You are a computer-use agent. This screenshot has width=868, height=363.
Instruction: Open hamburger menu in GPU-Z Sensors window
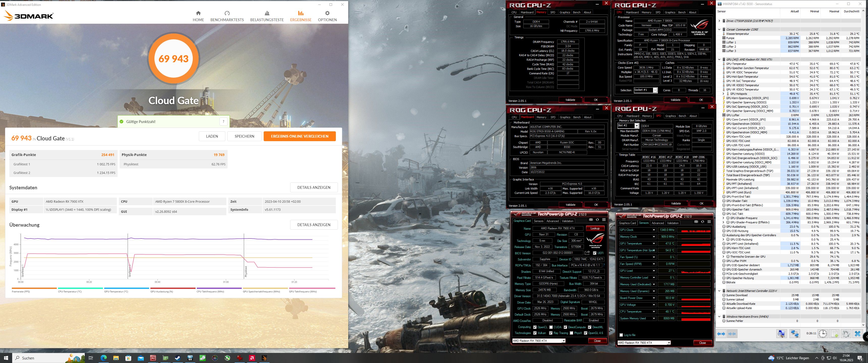click(x=709, y=222)
